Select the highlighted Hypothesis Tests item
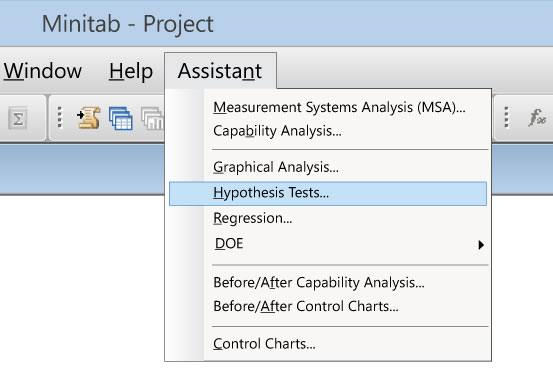This screenshot has width=553, height=383. click(x=328, y=194)
